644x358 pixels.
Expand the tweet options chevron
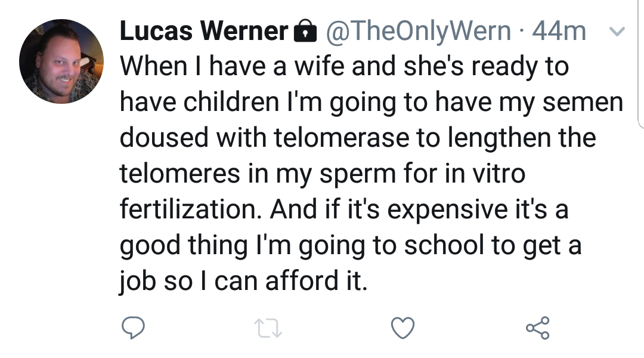(617, 31)
